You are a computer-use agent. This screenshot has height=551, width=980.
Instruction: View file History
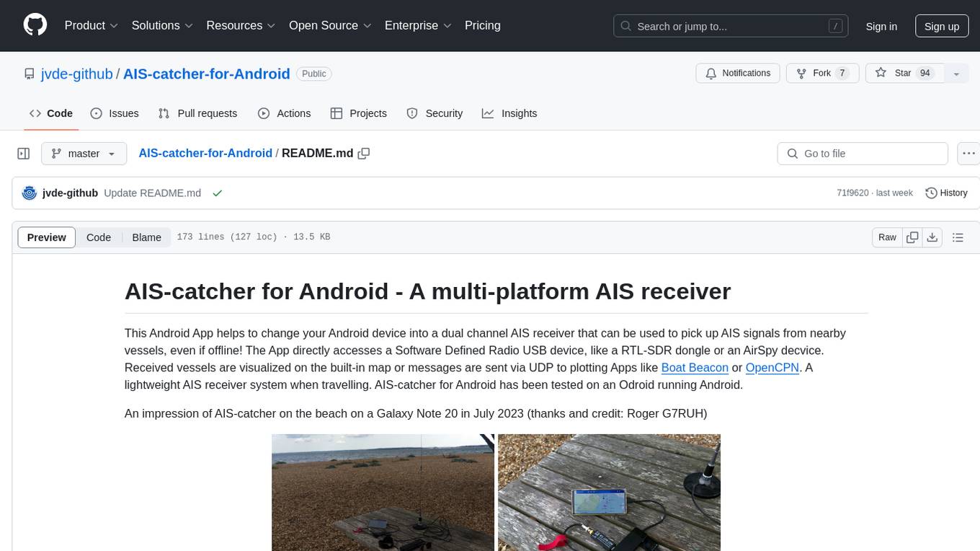[x=946, y=193]
